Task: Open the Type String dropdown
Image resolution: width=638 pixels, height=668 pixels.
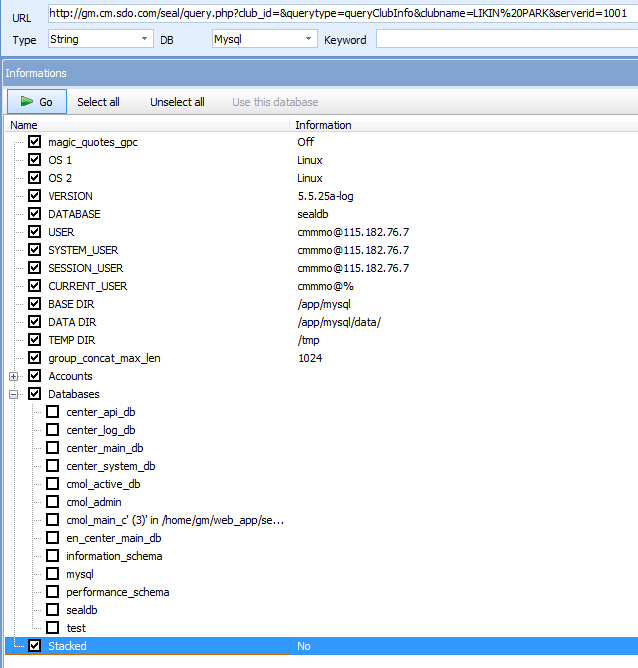Action: point(144,39)
